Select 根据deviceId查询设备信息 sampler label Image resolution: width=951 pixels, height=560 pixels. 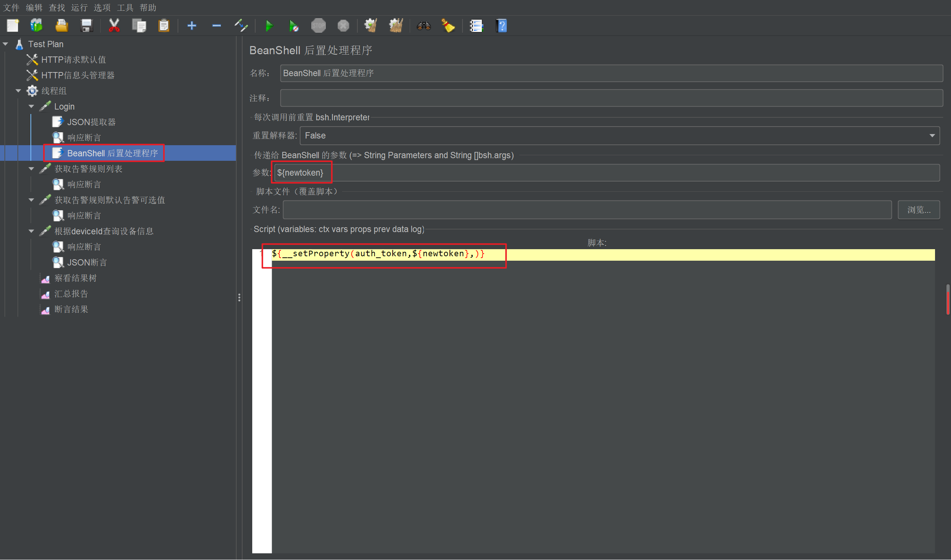tap(104, 231)
